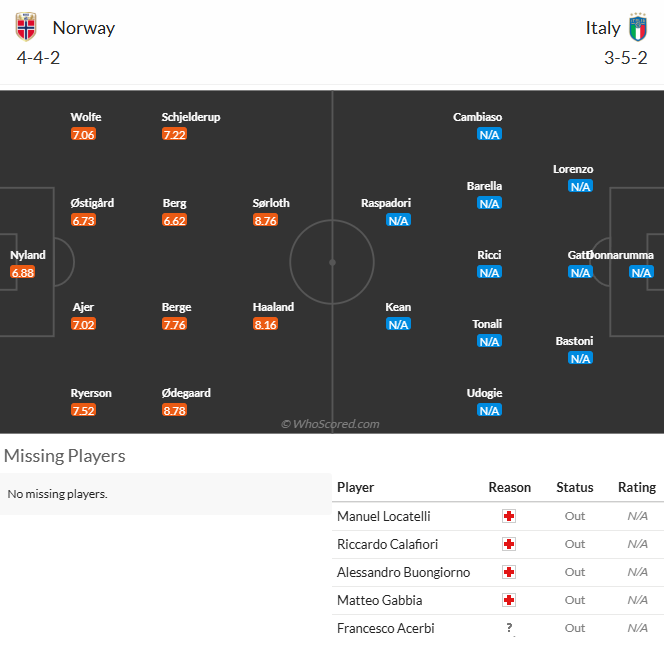Click Kean's N/A rating badge
Screen dimensions: 664x648
pyautogui.click(x=398, y=324)
